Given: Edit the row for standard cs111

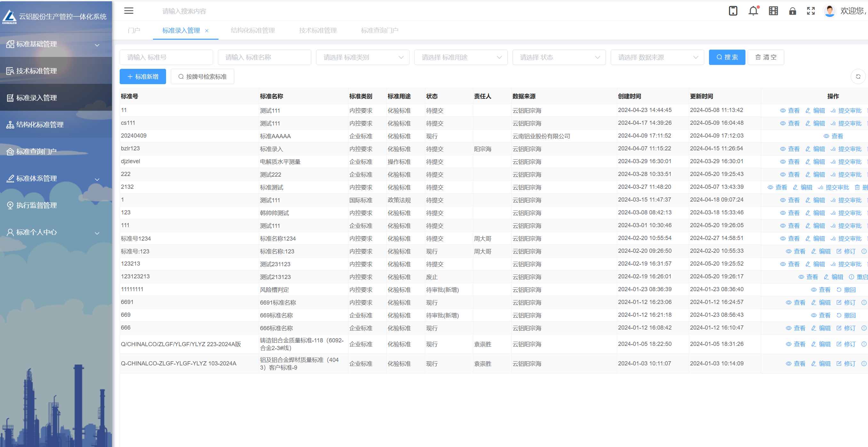Looking at the screenshot, I should (815, 124).
